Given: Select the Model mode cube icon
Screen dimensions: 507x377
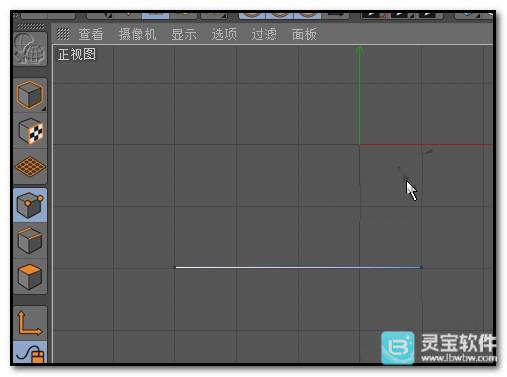Looking at the screenshot, I should click(x=30, y=95).
